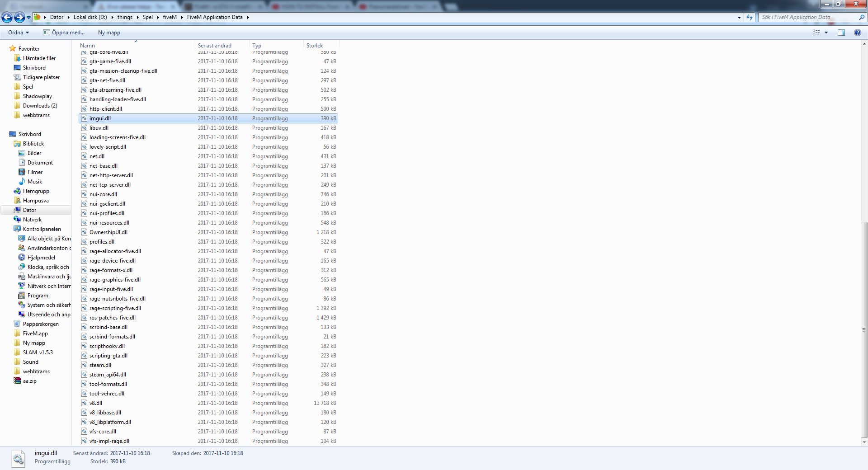Viewport: 868px width, 470px height.
Task: Open the 'Öppna med...' toolbar button
Action: 64,33
